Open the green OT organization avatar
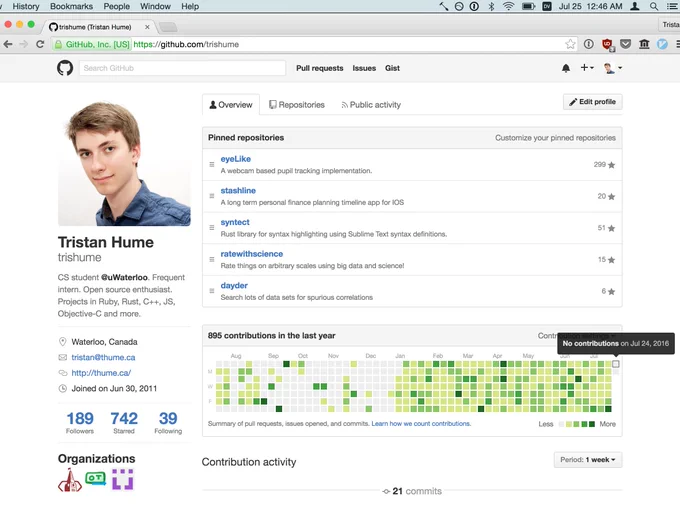 [x=95, y=478]
